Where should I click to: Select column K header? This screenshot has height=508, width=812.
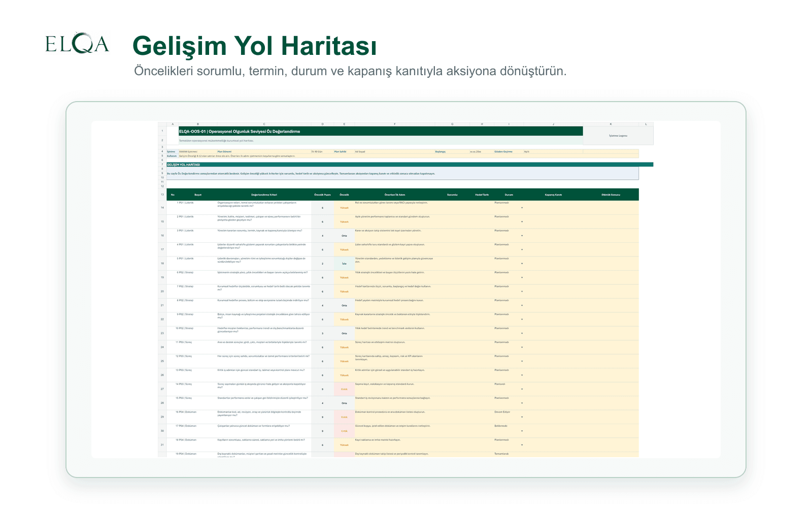pos(611,124)
